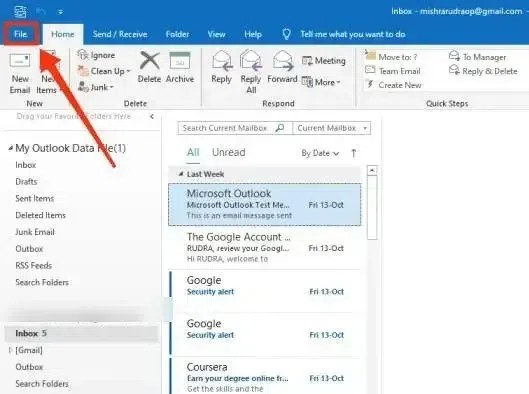The height and width of the screenshot is (394, 529).
Task: Open the Junk Email folder
Action: coord(35,232)
